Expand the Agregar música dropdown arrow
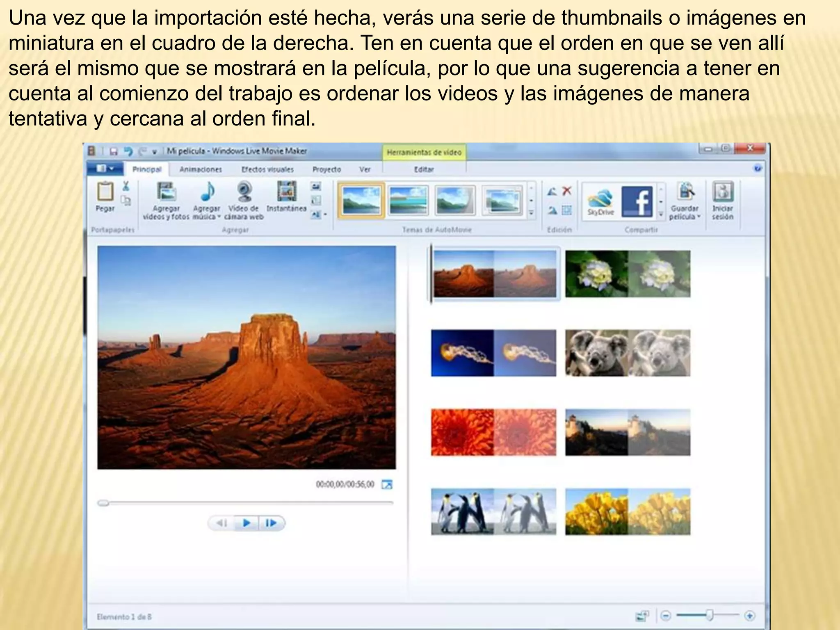The width and height of the screenshot is (840, 630). [x=219, y=217]
